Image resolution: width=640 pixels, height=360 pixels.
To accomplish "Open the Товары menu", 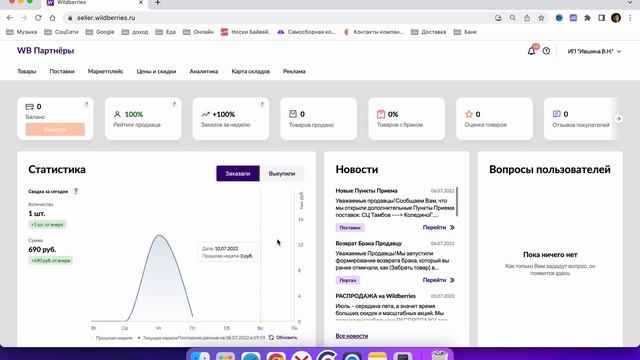I will [27, 71].
